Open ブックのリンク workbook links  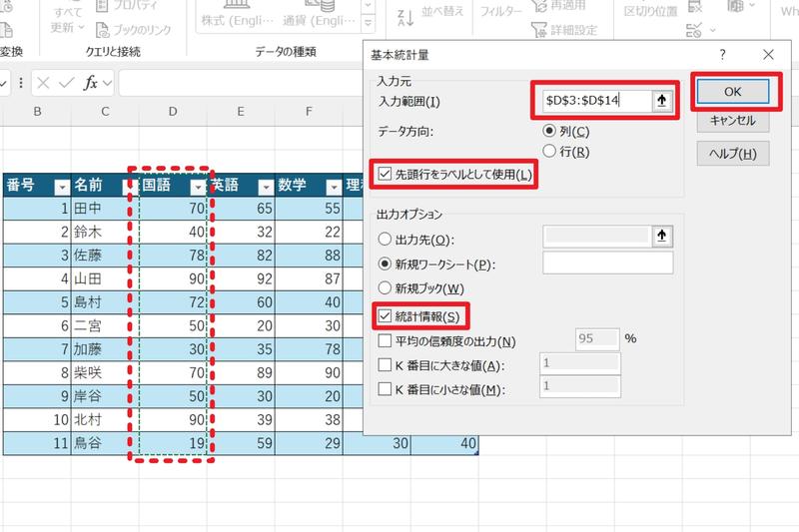coord(134,30)
